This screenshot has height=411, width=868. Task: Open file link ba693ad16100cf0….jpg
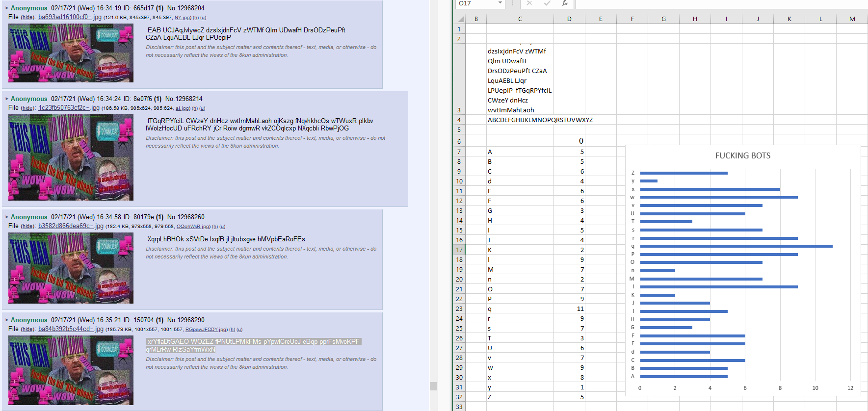70,17
